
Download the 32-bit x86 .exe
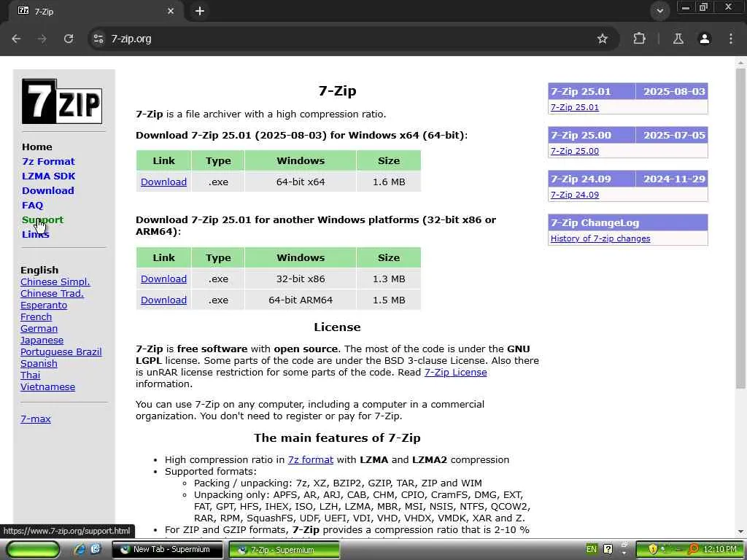[x=163, y=279]
